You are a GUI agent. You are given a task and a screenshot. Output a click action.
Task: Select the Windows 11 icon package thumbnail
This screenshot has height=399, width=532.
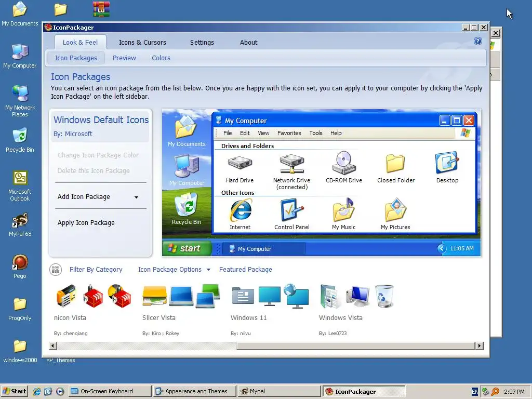[x=270, y=296]
